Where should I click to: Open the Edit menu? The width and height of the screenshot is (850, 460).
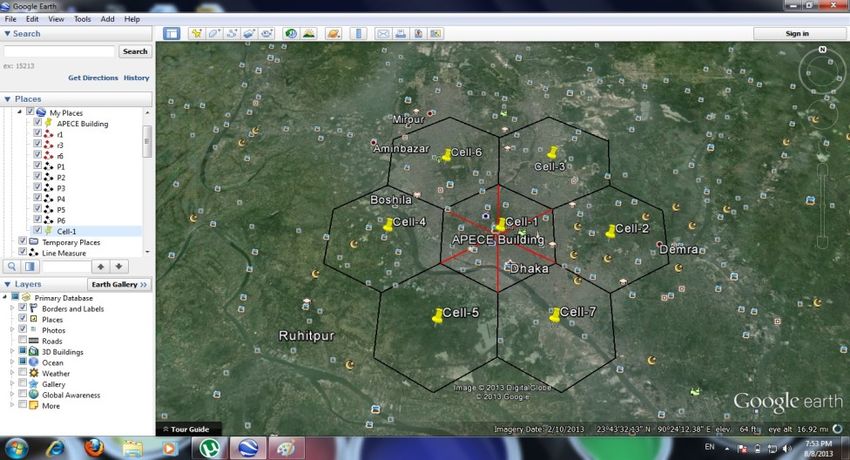pos(32,19)
